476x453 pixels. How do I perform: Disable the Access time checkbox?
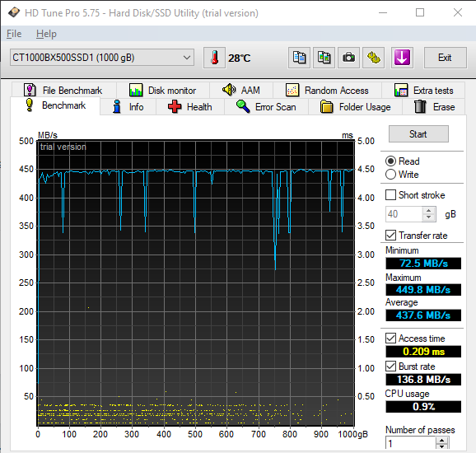tap(390, 338)
